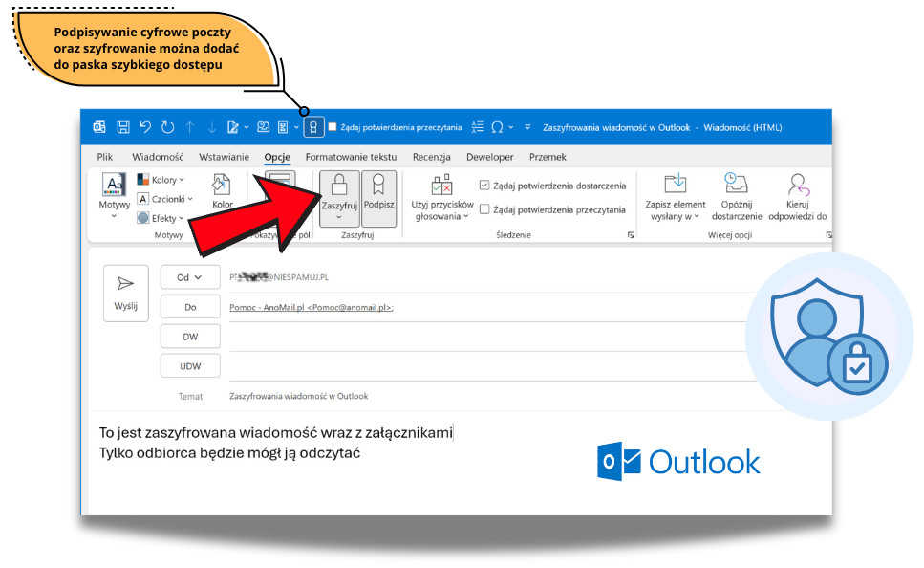Insert a symbol with the Omega icon
This screenshot has height=568, width=924.
498,127
